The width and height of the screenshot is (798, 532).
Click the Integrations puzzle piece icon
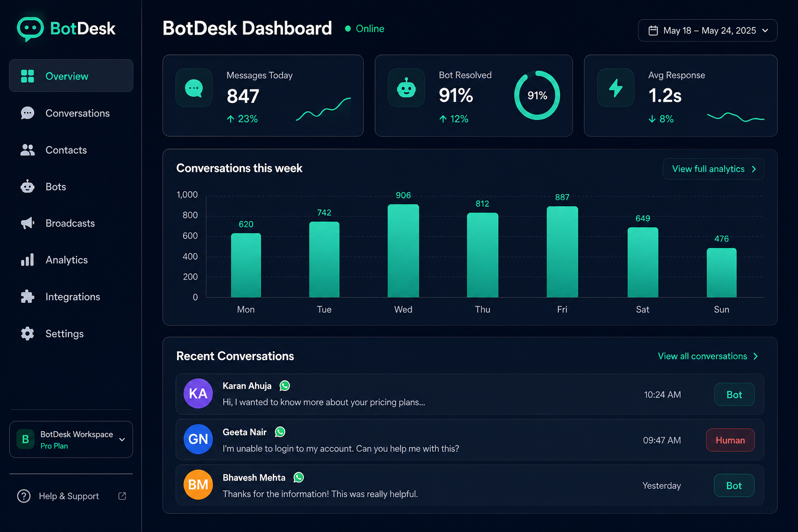(28, 297)
